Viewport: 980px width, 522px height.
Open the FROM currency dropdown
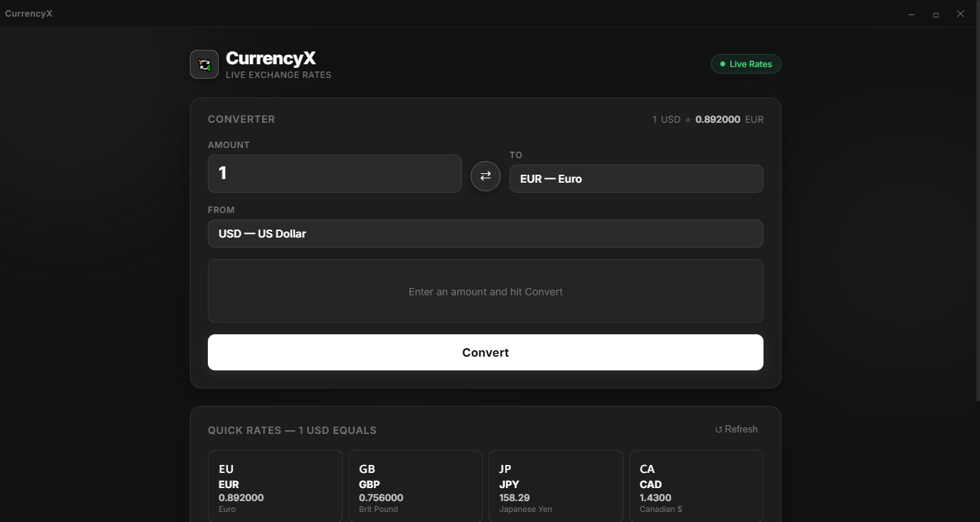486,233
